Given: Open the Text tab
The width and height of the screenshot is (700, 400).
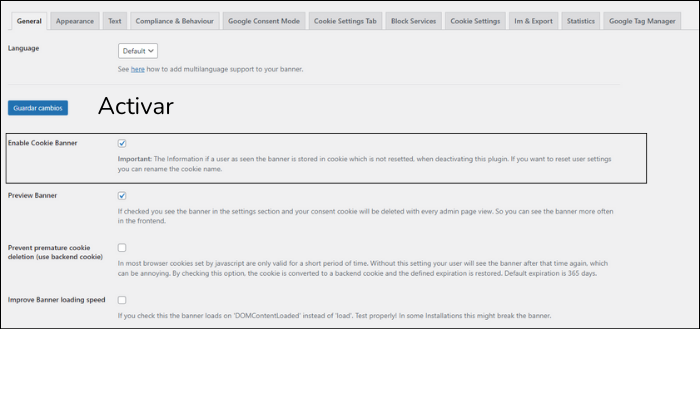Looking at the screenshot, I should 115,20.
